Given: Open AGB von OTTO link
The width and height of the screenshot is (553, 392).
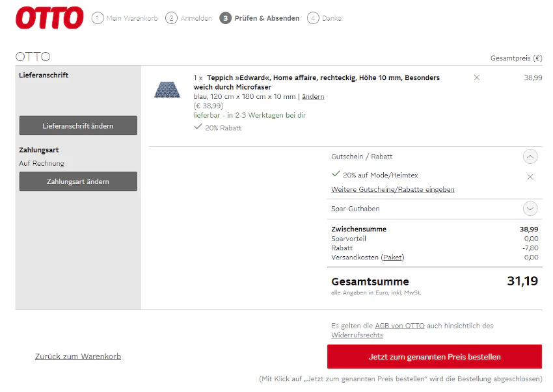Looking at the screenshot, I should coord(399,326).
